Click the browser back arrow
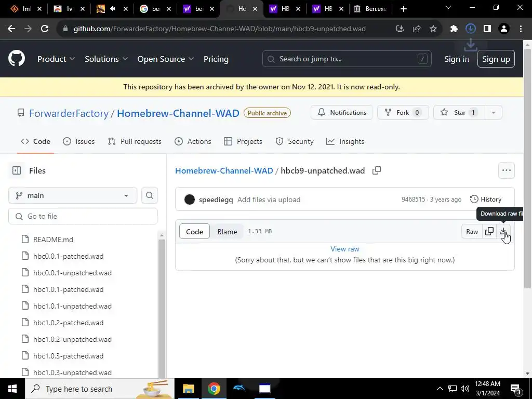 11,29
